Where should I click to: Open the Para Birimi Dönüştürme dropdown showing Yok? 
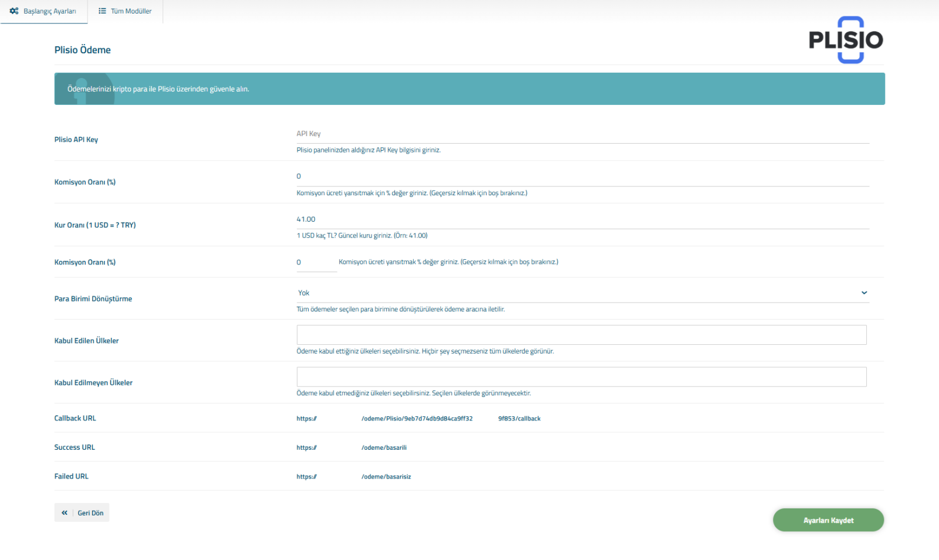578,293
